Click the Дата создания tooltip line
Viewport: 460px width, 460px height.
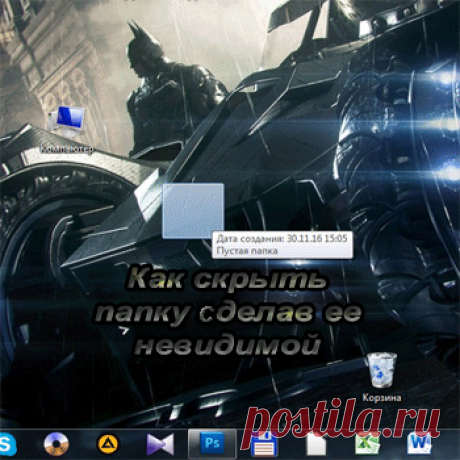282,238
